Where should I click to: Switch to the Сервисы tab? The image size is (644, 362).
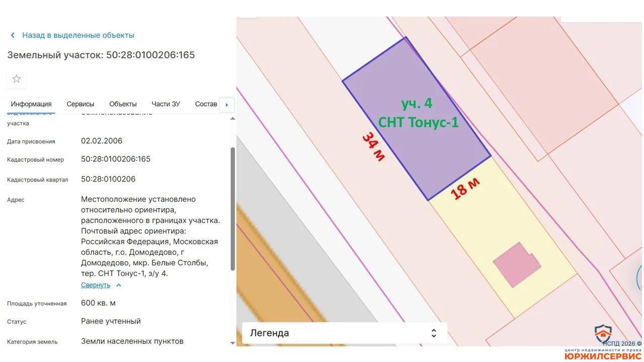coord(80,104)
